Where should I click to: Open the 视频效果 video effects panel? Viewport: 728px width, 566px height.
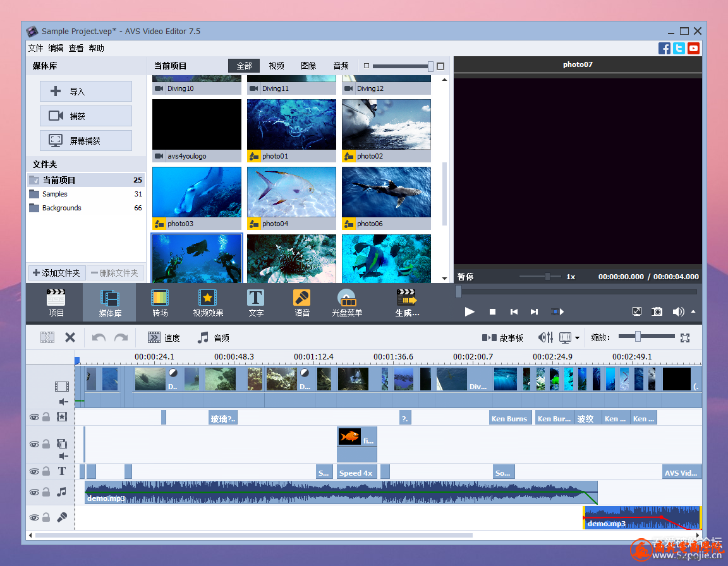coord(208,303)
